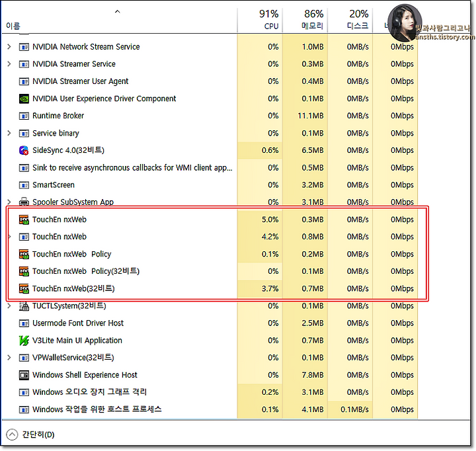476x451 pixels.
Task: Click the 5.0% CPU value of TouchEn nxWeb
Action: click(x=270, y=220)
